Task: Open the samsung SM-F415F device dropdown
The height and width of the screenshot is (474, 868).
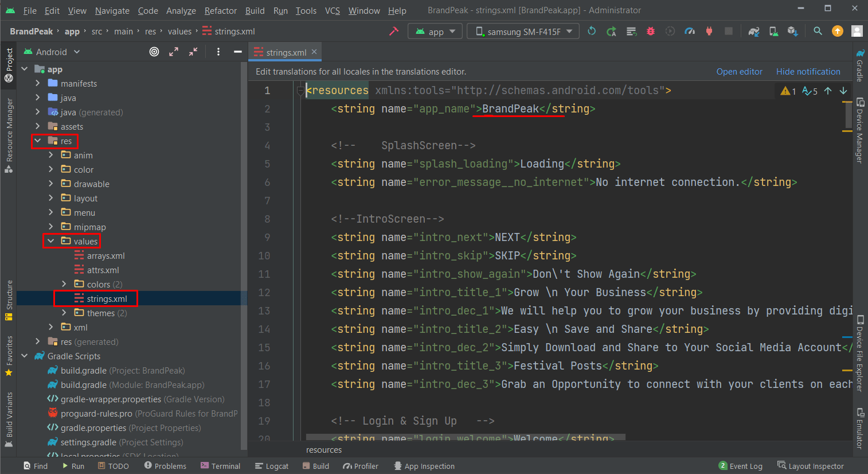Action: click(x=523, y=32)
